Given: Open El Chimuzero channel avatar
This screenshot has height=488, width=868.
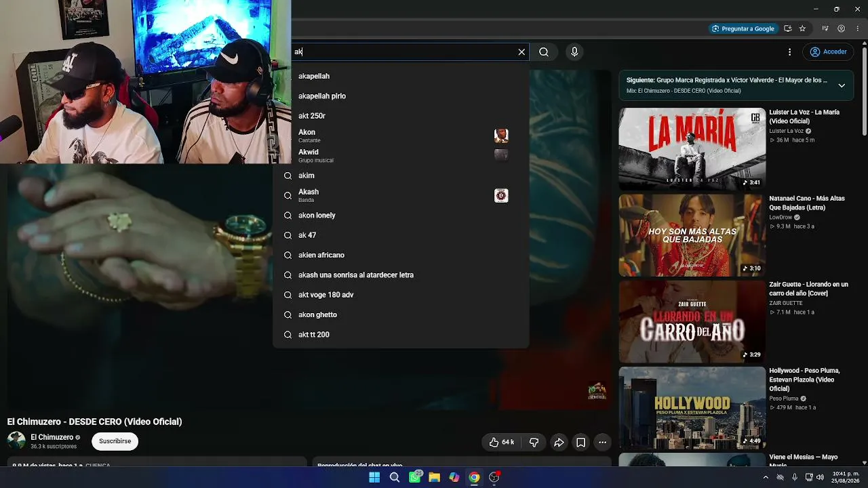Looking at the screenshot, I should pyautogui.click(x=16, y=441).
